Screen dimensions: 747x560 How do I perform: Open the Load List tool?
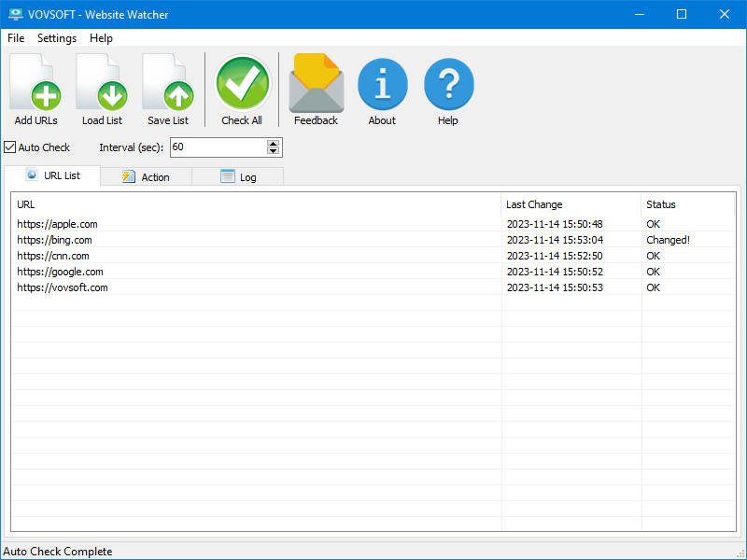102,90
